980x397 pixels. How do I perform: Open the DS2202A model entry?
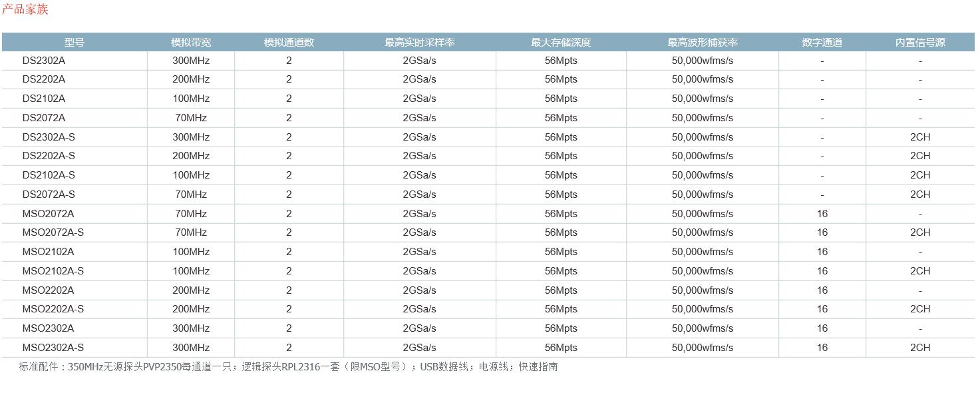click(44, 79)
